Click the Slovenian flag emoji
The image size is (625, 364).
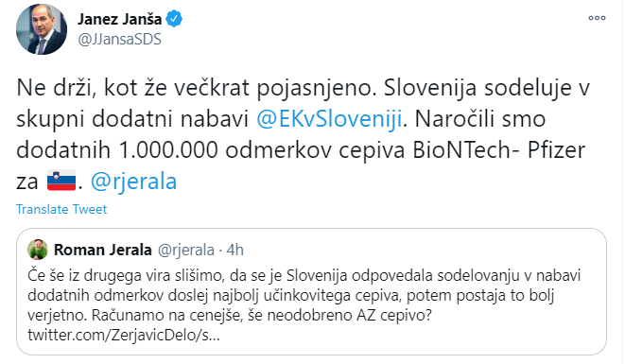[61, 181]
